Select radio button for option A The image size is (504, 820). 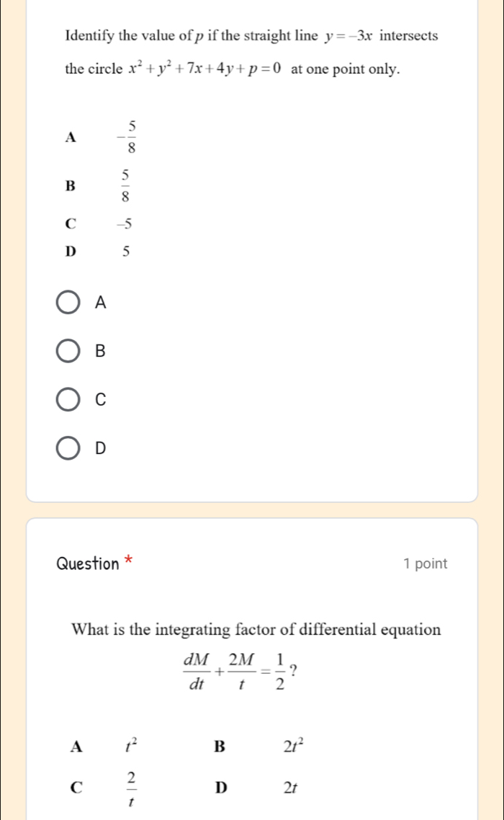[x=68, y=305]
